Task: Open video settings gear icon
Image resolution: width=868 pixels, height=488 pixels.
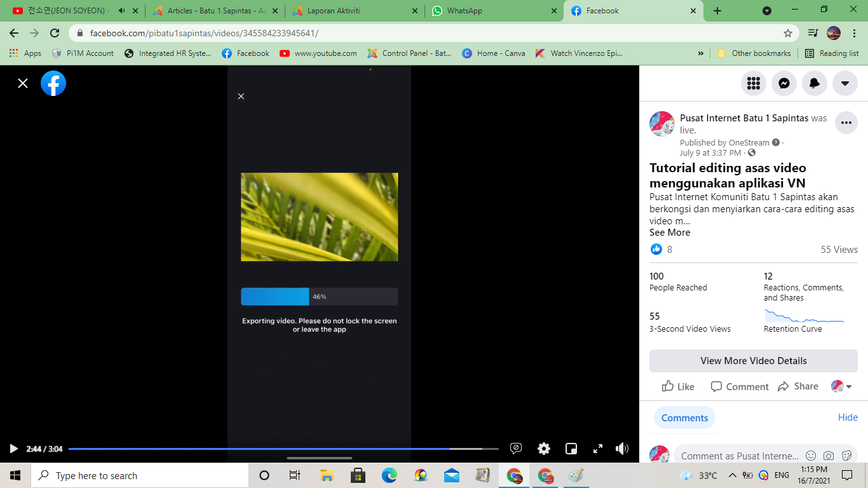Action: coord(544,449)
